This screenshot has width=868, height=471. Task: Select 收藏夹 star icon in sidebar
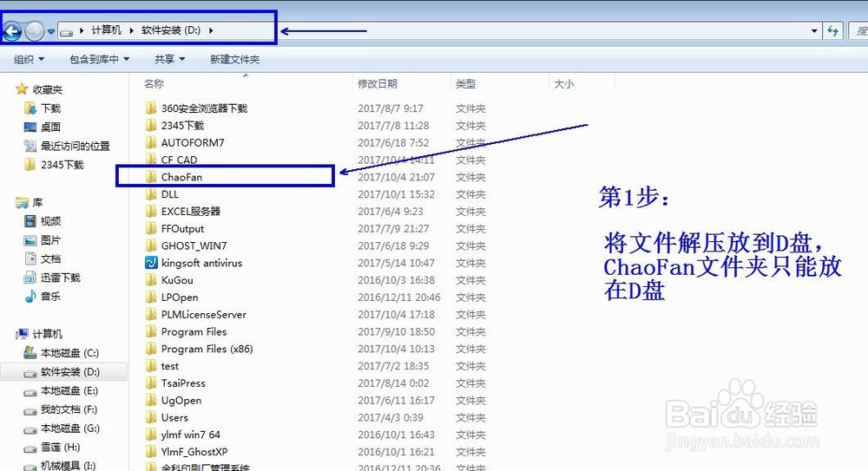pos(22,89)
